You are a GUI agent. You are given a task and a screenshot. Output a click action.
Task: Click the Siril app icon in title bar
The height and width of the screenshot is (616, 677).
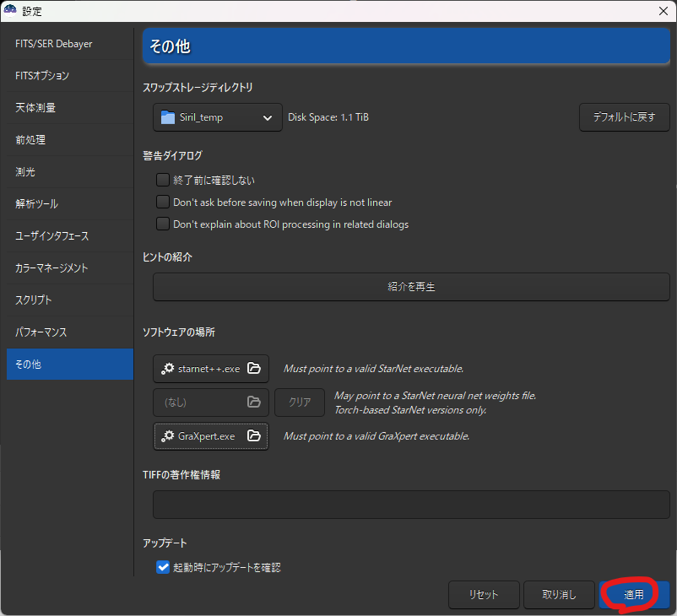[11, 11]
